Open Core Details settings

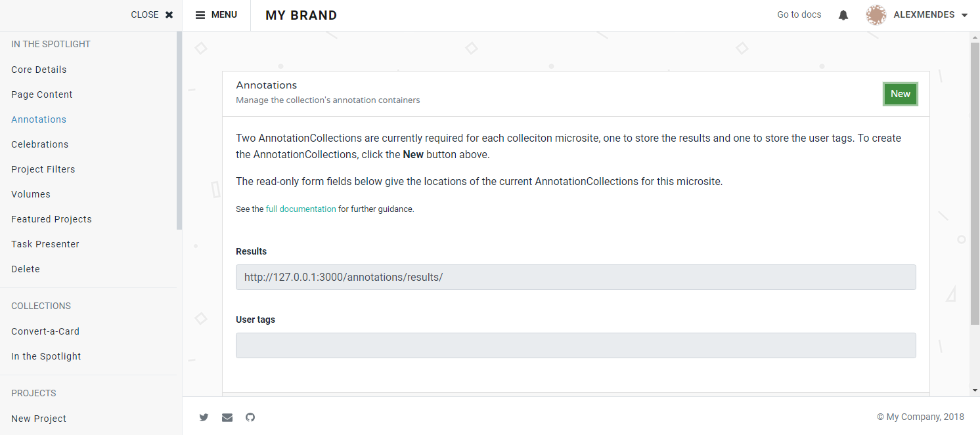(39, 69)
